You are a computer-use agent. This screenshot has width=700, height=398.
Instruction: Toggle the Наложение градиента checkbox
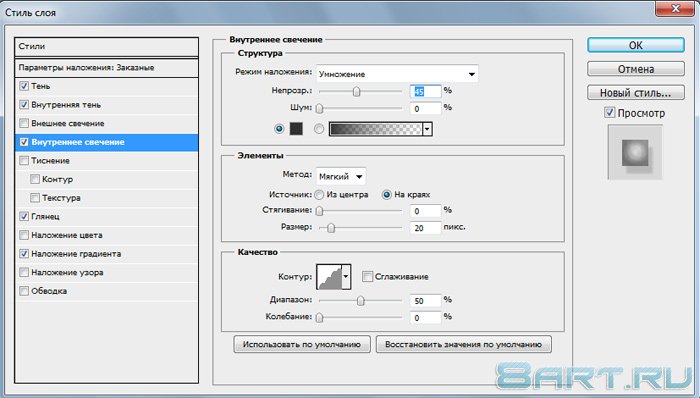(24, 253)
